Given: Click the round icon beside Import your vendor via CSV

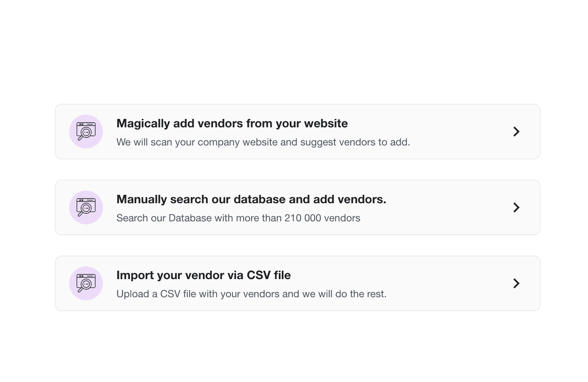Looking at the screenshot, I should [86, 283].
